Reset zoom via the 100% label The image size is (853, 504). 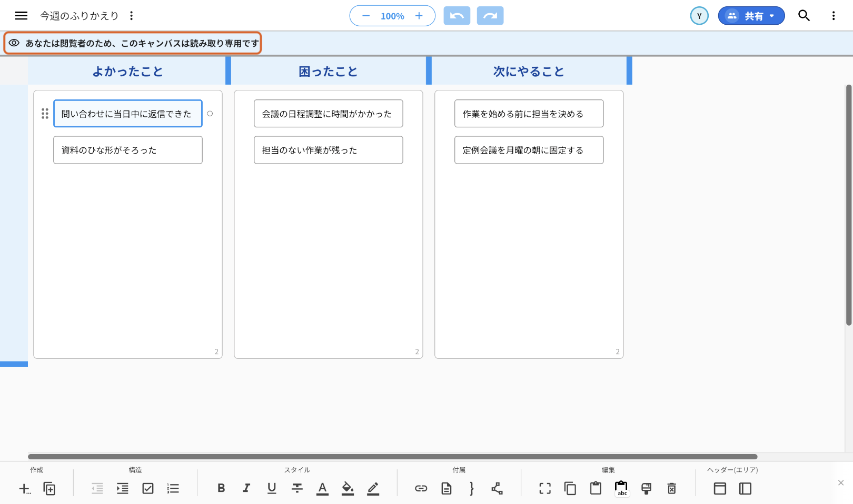(x=392, y=16)
